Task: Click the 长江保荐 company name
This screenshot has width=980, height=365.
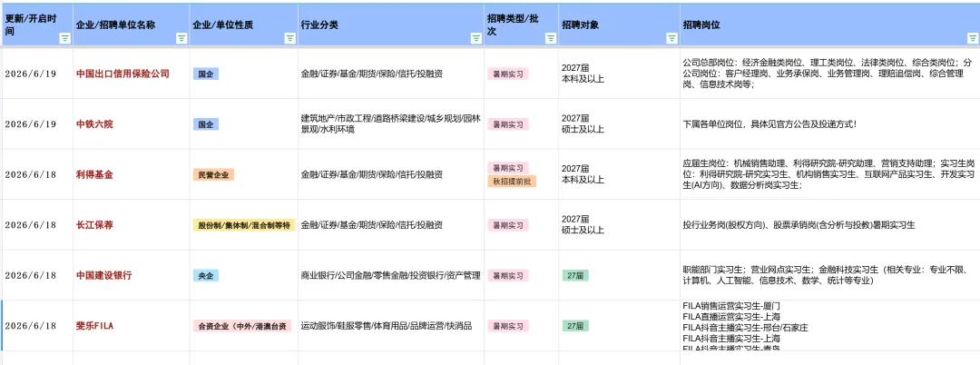Action: tap(95, 225)
